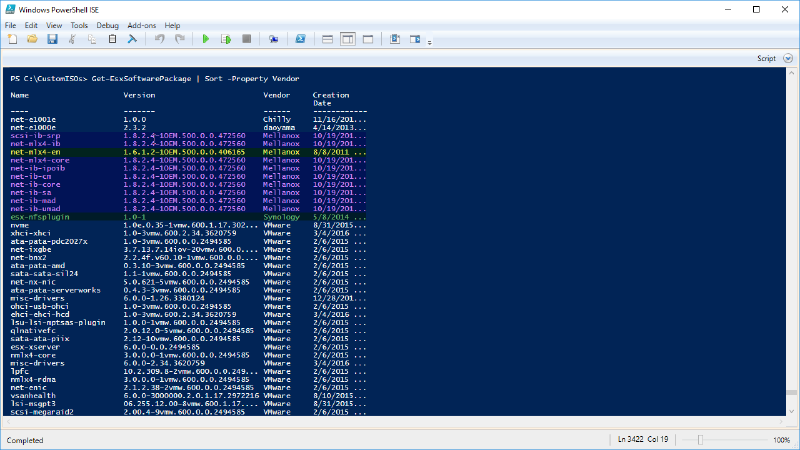Start PowerShell.exe icon in toolbar
Screen dimensions: 800x450
pos(301,39)
